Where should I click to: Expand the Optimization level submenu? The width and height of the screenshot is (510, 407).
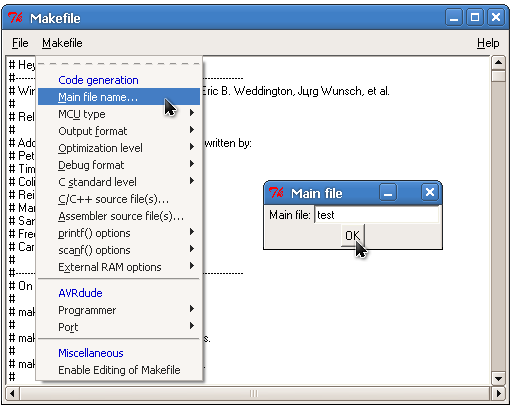tap(119, 148)
